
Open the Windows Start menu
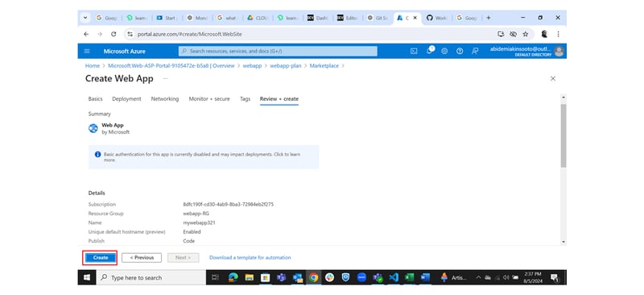point(87,278)
